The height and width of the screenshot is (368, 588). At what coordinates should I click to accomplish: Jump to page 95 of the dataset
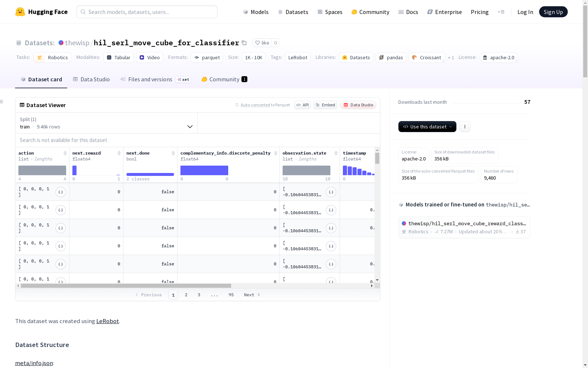[x=231, y=295]
